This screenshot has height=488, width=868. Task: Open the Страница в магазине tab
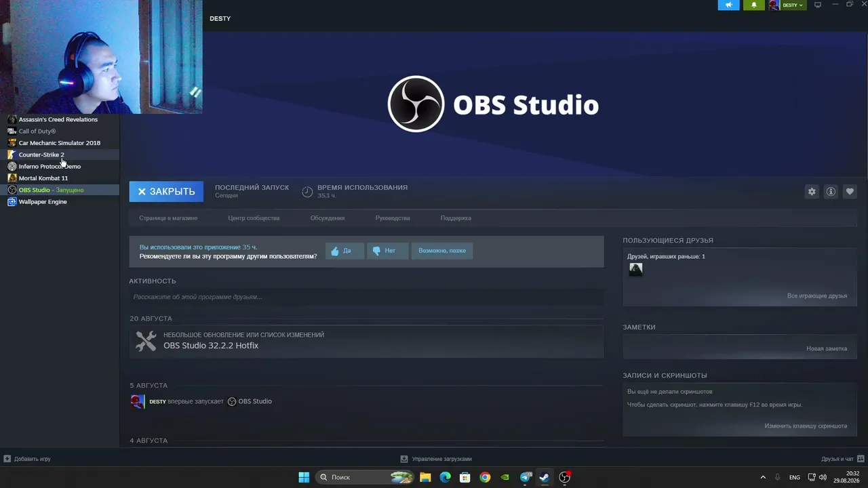pyautogui.click(x=168, y=218)
